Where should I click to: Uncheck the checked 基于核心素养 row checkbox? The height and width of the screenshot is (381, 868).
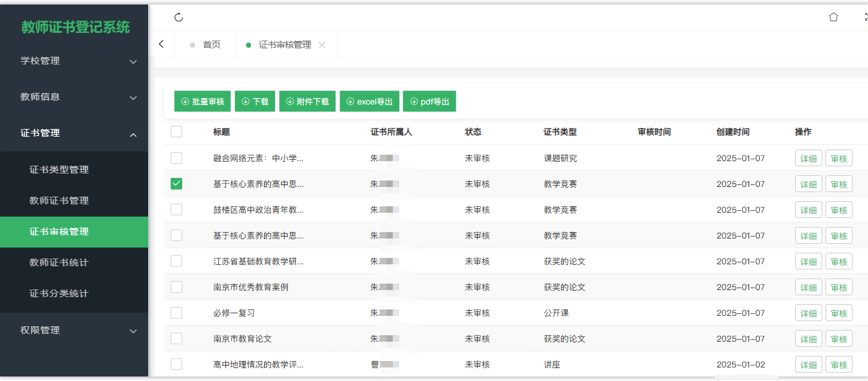[x=176, y=184]
